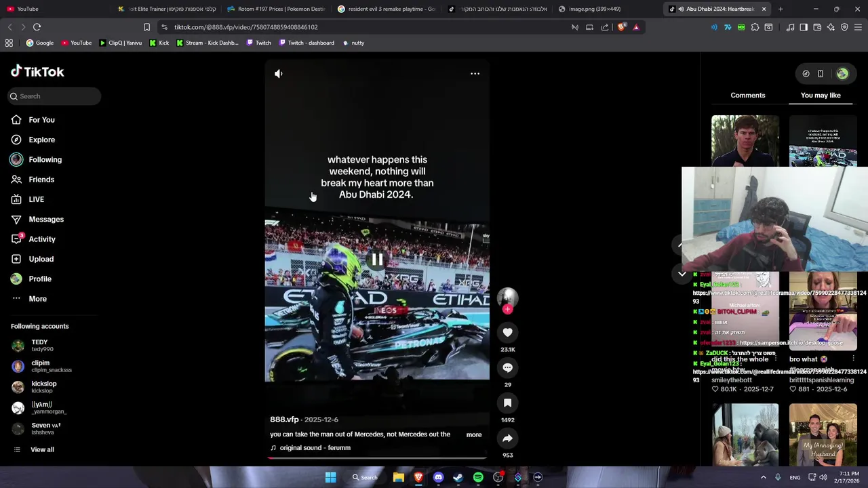Screen dimensions: 868x488
Task: Open the Brave Shields lion icon
Action: (621, 27)
